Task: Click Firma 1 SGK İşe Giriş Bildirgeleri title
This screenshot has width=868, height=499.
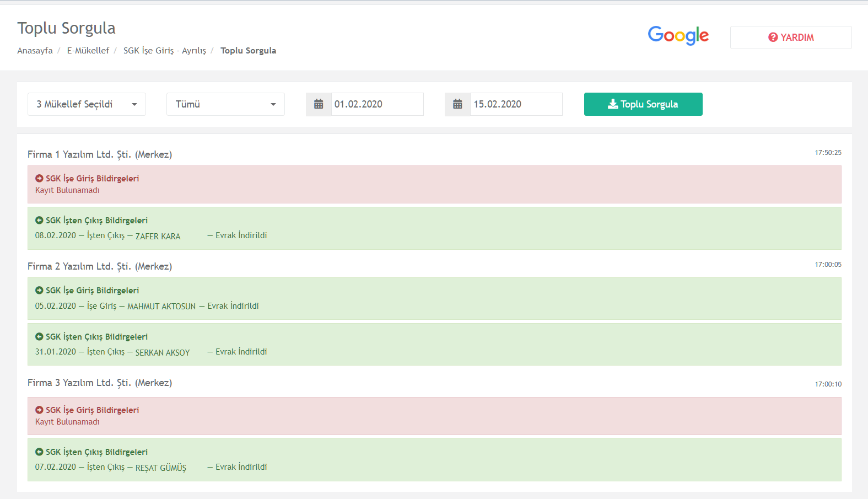Action: (x=92, y=179)
